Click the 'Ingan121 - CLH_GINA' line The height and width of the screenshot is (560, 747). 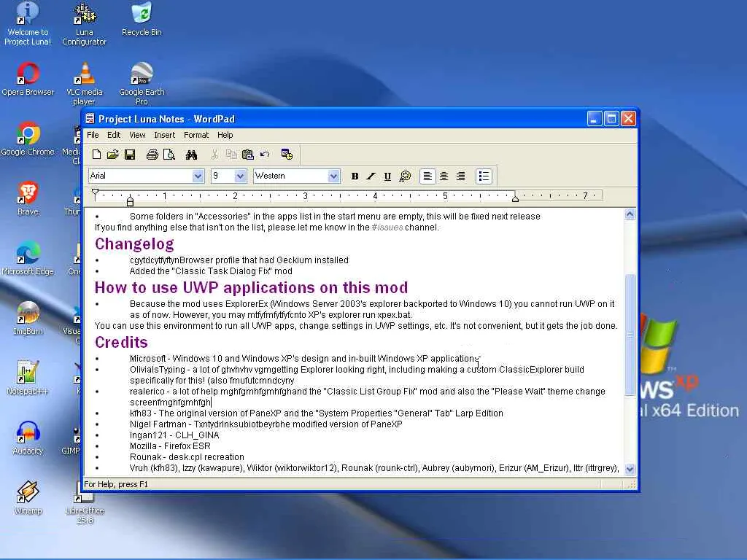(x=174, y=435)
